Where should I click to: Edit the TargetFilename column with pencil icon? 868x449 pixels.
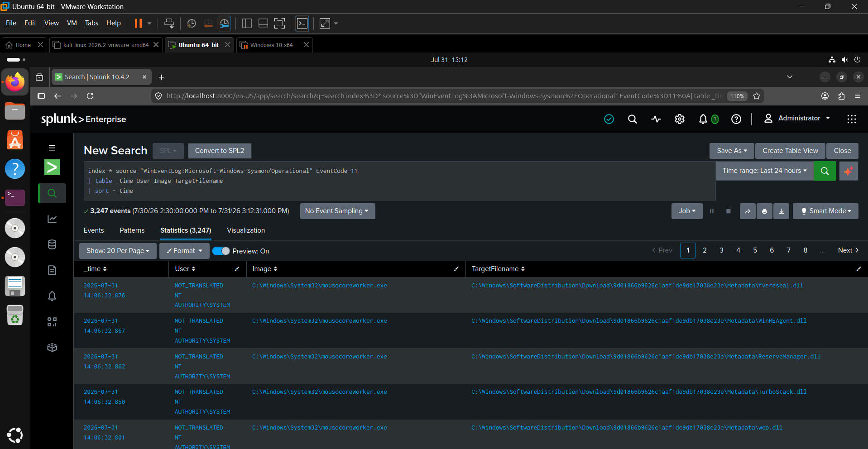click(858, 269)
